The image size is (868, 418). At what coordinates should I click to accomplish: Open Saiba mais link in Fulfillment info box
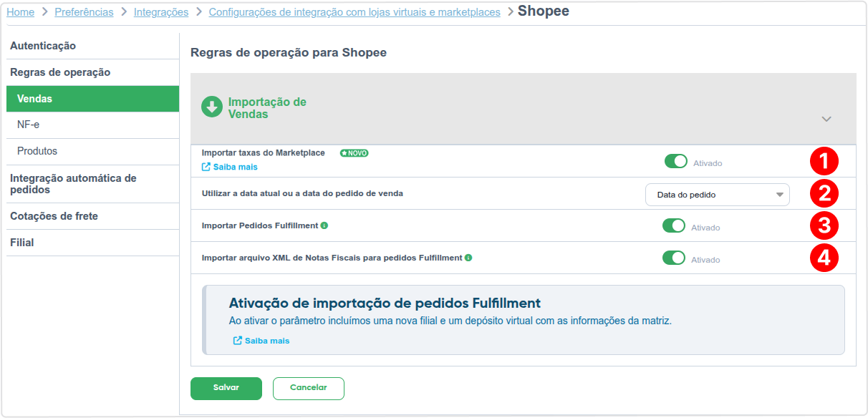click(261, 341)
